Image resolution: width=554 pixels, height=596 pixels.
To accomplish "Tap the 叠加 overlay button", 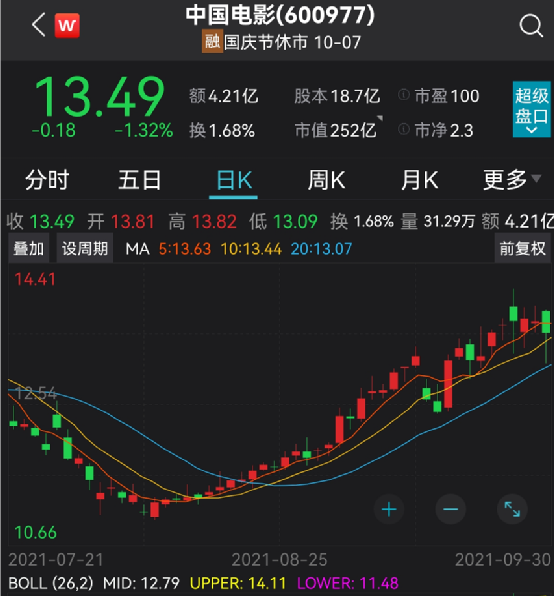I will coord(28,249).
